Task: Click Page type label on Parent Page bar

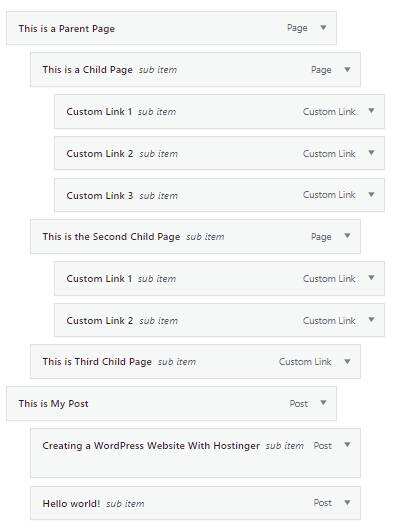Action: click(x=297, y=28)
